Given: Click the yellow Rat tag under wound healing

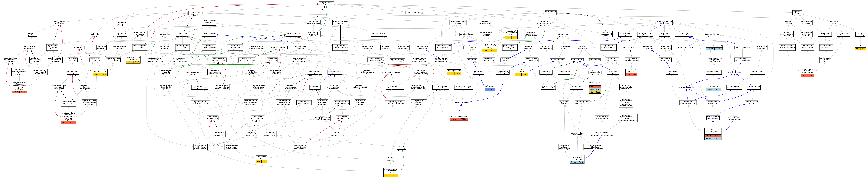Looking at the screenshot, I should point(858,49).
